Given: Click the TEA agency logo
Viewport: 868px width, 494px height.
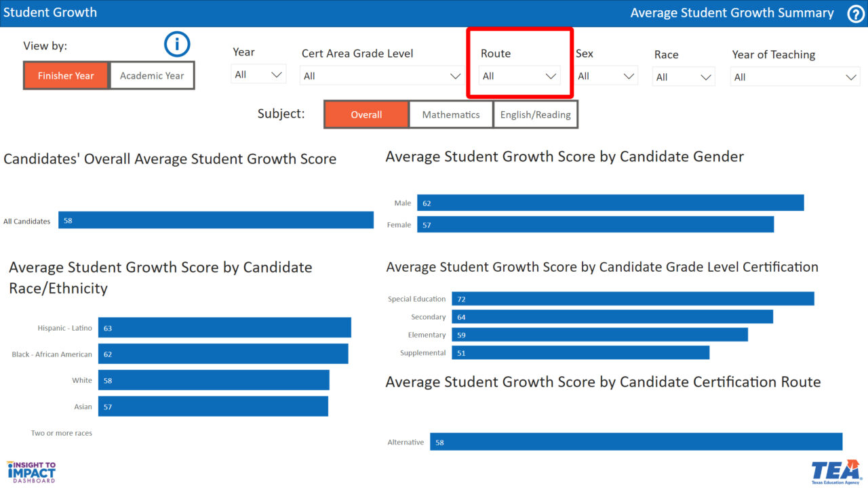Looking at the screenshot, I should 835,470.
